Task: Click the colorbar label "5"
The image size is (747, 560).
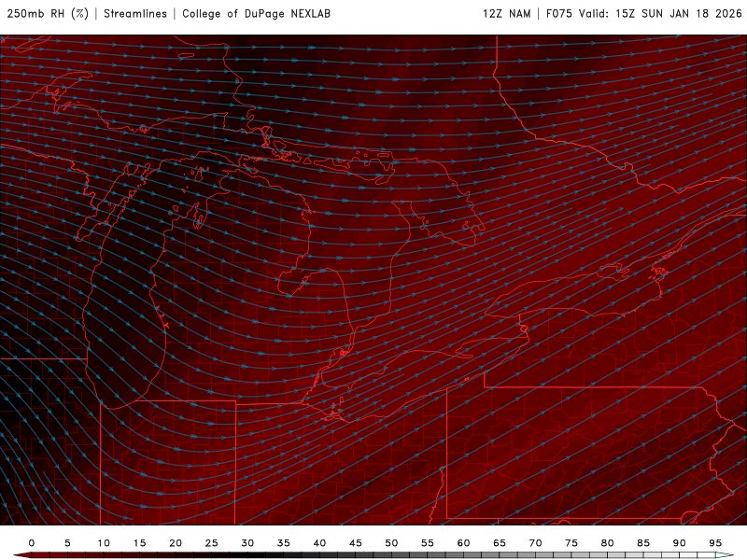Action: tap(67, 543)
